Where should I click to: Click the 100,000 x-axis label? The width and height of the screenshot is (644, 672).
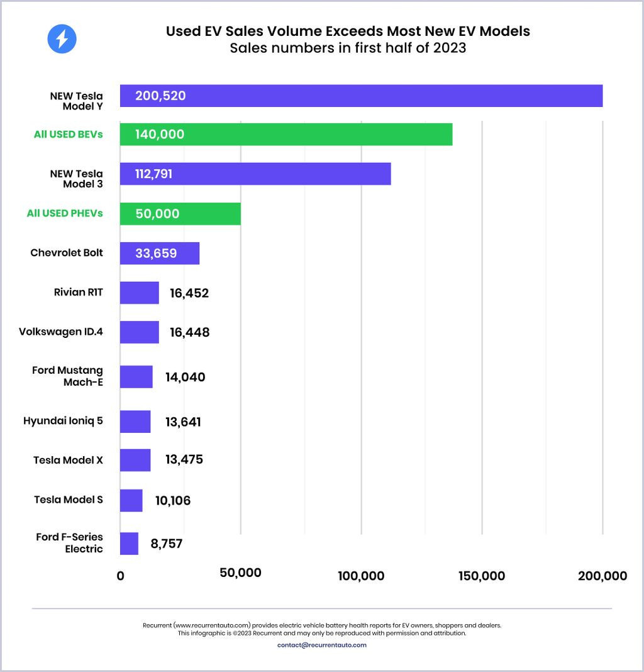point(361,576)
